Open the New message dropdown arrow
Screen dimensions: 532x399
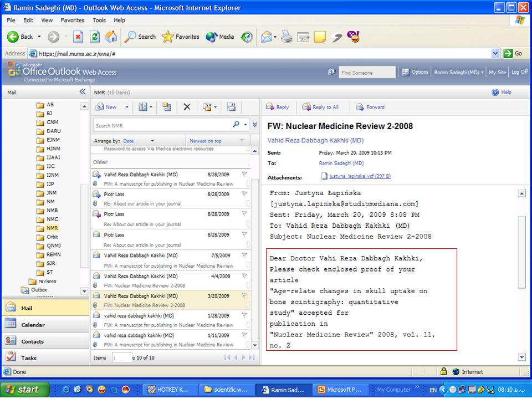127,107
